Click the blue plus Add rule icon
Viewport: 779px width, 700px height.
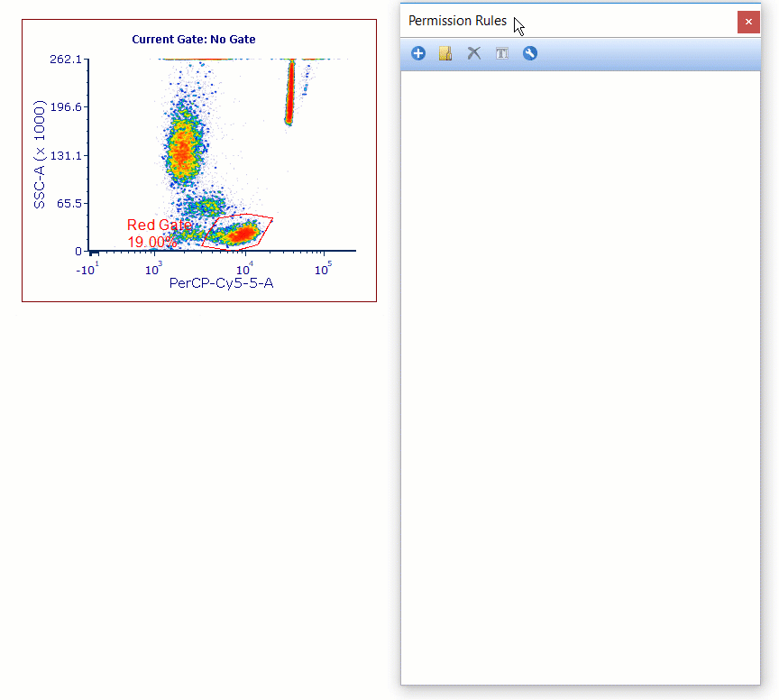coord(418,54)
